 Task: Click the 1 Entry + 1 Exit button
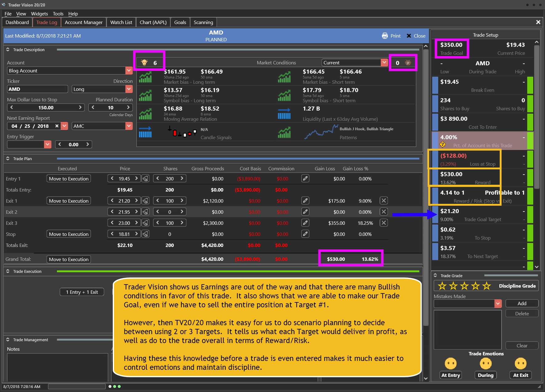point(82,292)
